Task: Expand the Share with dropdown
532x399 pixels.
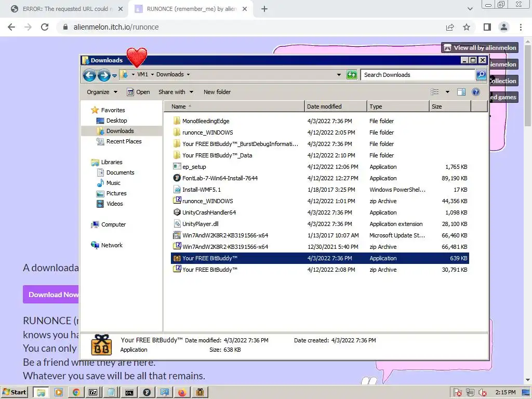Action: coord(176,92)
